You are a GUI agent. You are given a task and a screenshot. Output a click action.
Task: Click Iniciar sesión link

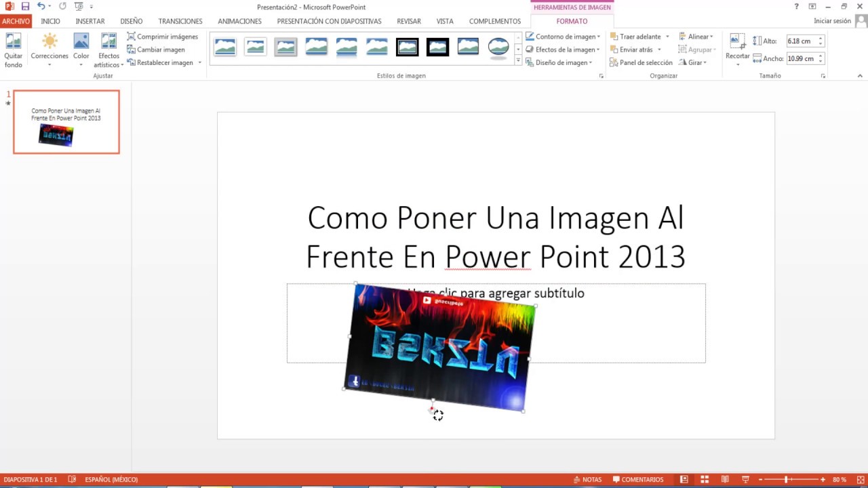coord(832,21)
